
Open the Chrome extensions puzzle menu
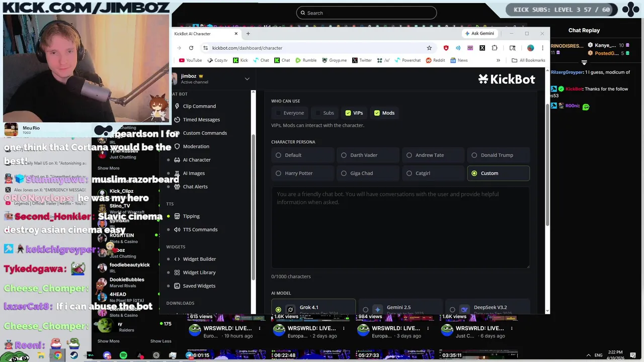click(495, 48)
